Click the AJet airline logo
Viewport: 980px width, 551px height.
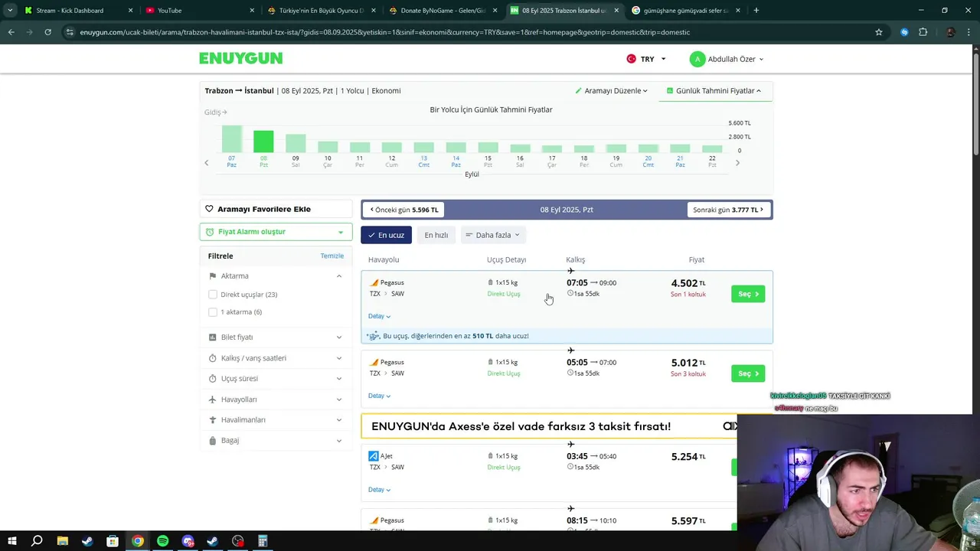coord(374,456)
